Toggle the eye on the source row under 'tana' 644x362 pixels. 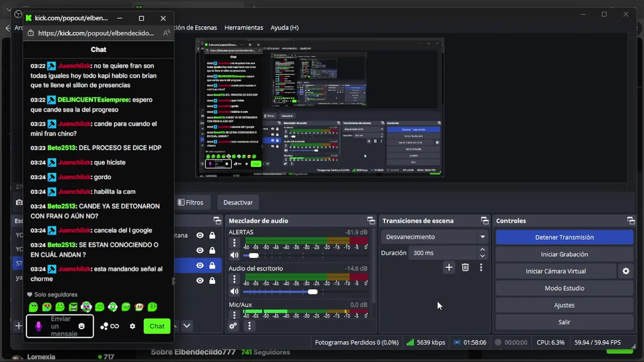(x=200, y=250)
